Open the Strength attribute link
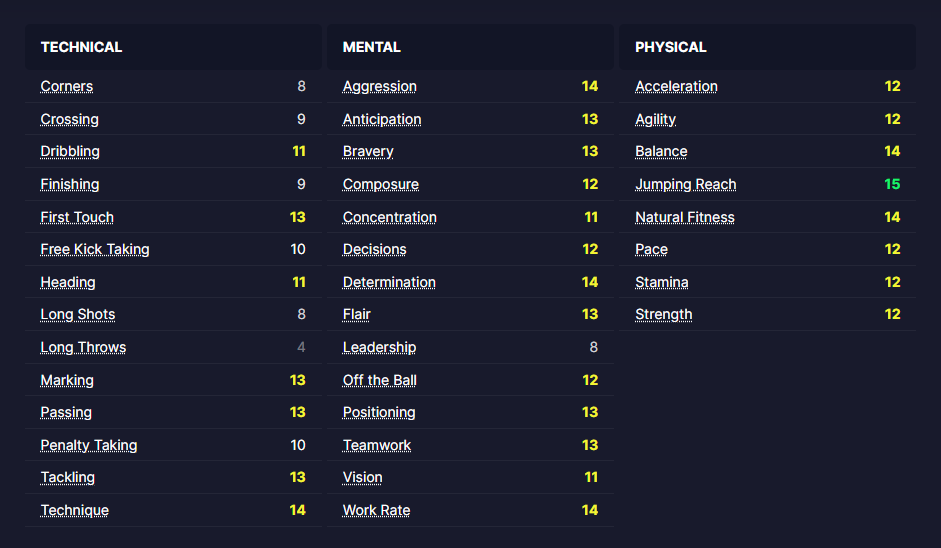The width and height of the screenshot is (941, 548). (x=664, y=314)
